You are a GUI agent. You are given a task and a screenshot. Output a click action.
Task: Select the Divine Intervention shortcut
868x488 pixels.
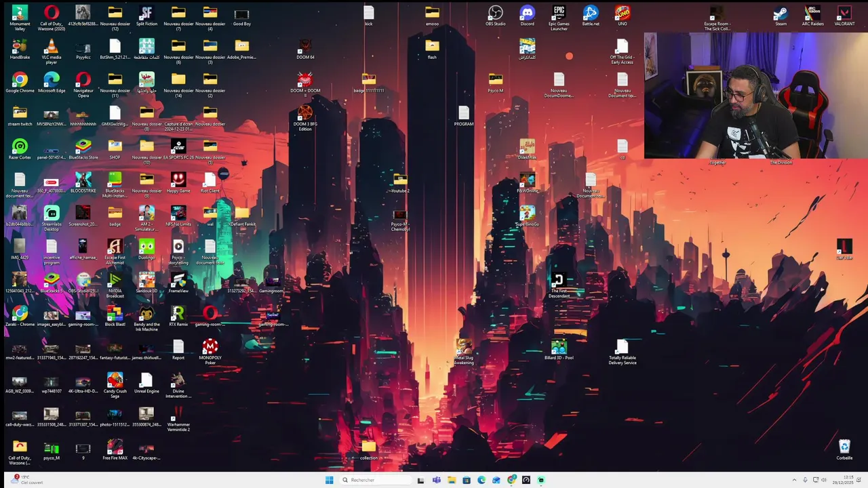[x=178, y=384]
